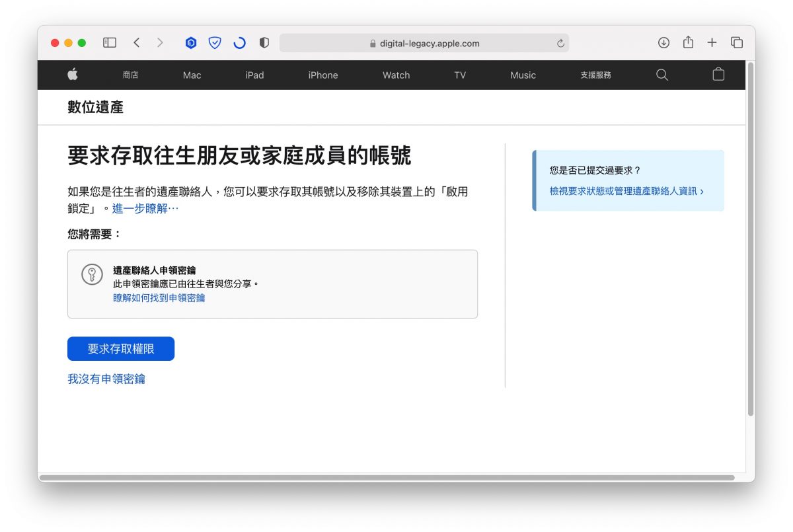The height and width of the screenshot is (532, 793).
Task: Go back with the left arrow
Action: [136, 43]
